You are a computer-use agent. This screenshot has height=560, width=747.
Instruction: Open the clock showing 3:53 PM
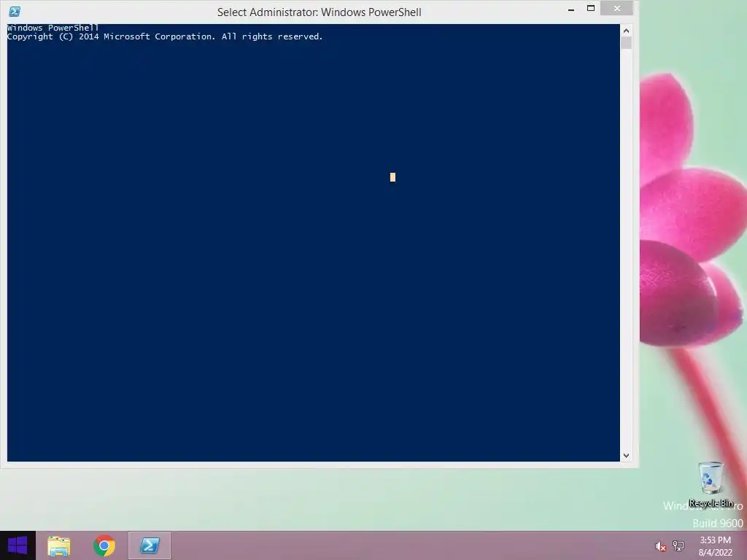point(715,546)
